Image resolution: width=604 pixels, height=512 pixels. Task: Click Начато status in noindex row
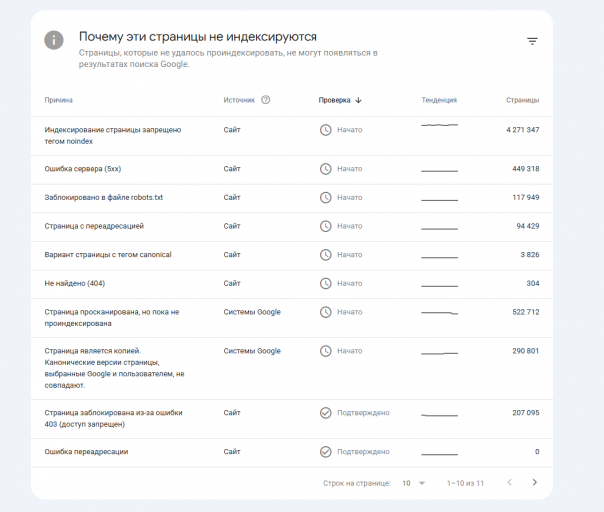click(350, 130)
